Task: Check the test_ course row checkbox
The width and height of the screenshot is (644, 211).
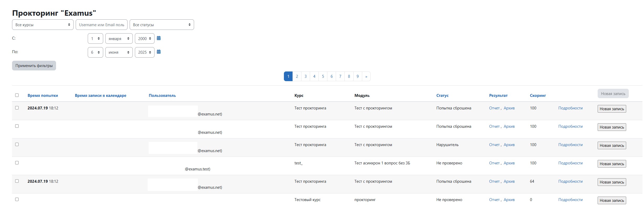Action: point(17,163)
